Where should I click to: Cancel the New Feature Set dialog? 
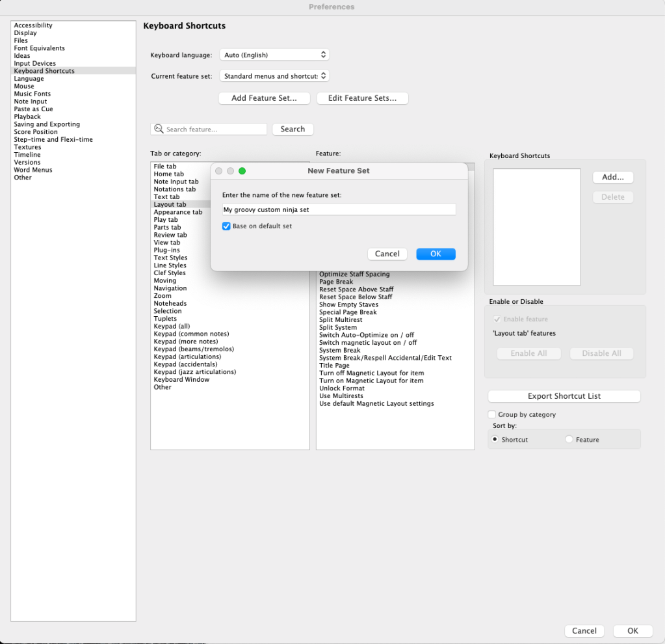[x=387, y=254]
